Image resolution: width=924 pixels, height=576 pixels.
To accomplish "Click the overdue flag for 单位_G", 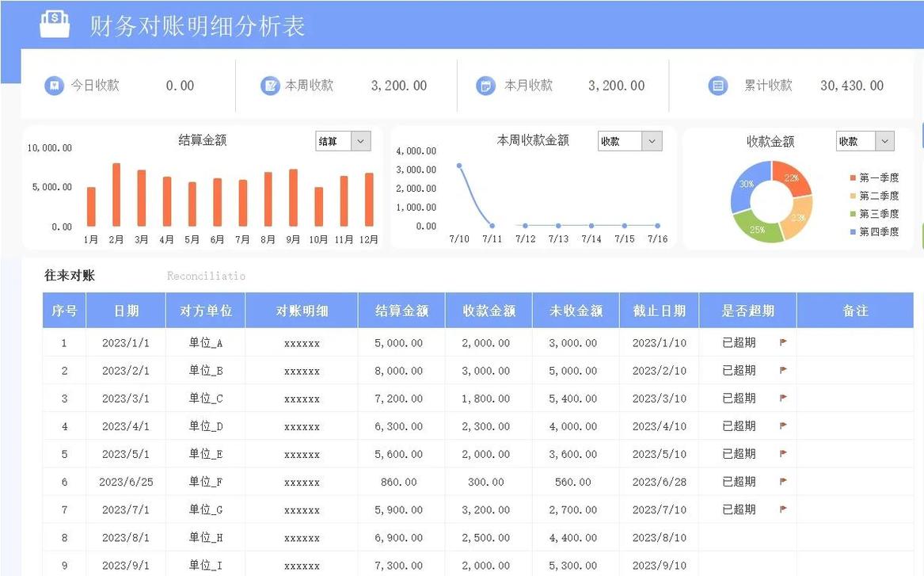I will coord(783,509).
